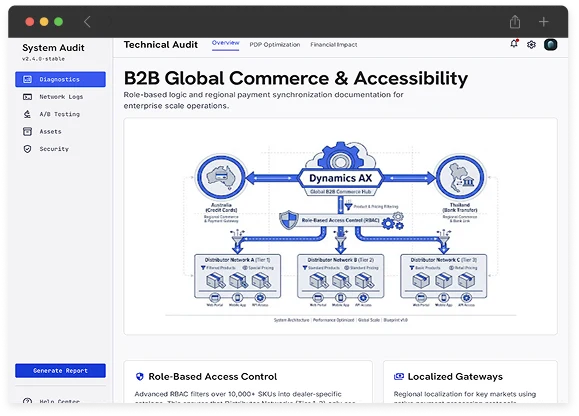The width and height of the screenshot is (579, 416).
Task: Open Network Logs in sidebar
Action: 60,97
